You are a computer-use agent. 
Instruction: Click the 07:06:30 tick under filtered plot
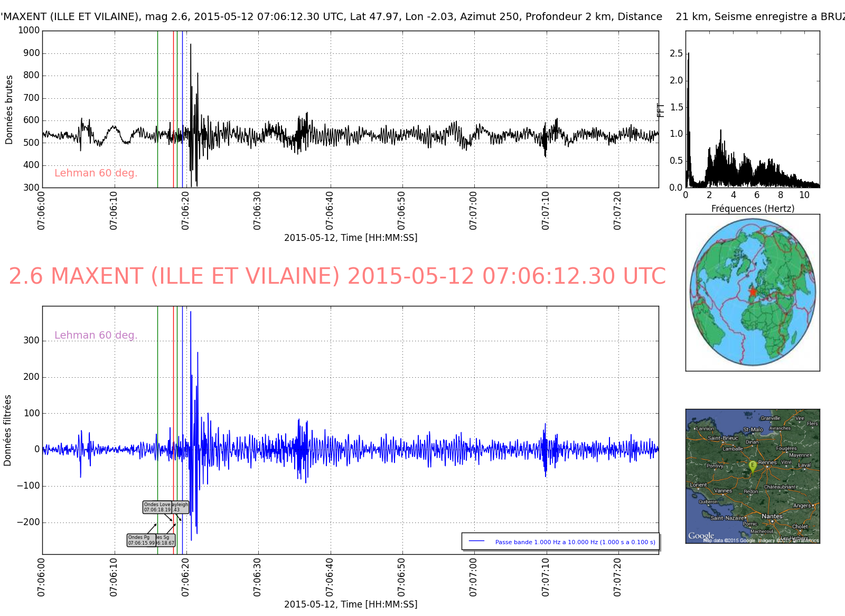[257, 577]
